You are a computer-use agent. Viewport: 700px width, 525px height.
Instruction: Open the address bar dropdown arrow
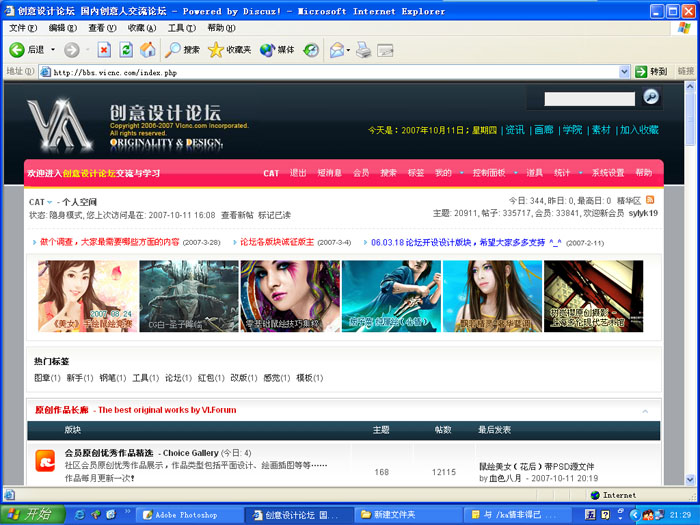pyautogui.click(x=625, y=71)
